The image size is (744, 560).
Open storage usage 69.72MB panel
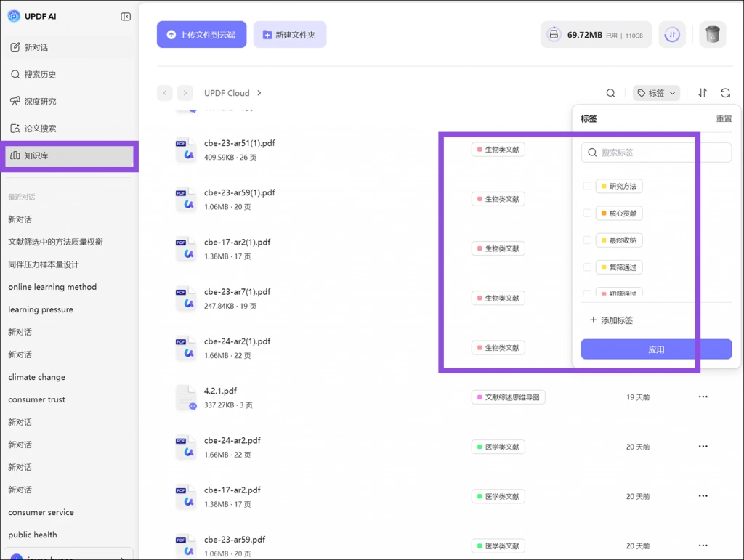596,35
